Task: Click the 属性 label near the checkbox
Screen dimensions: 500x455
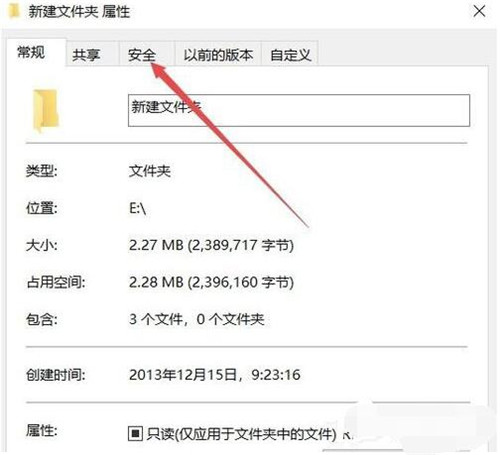Action: tap(42, 431)
